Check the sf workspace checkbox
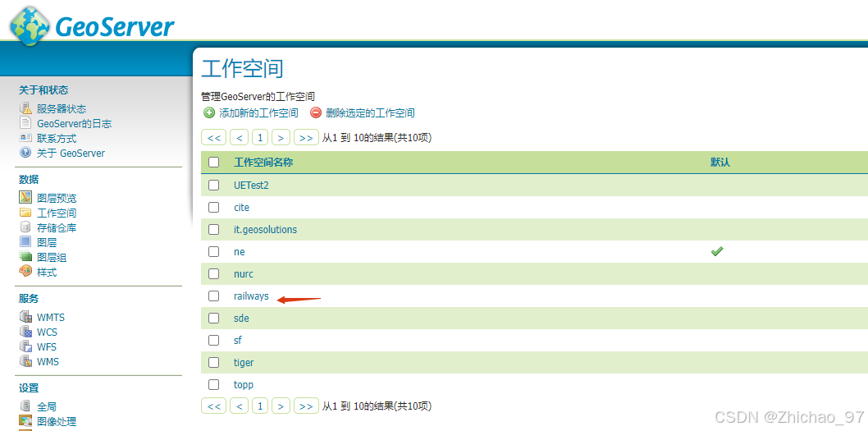868x431 pixels. coord(213,340)
